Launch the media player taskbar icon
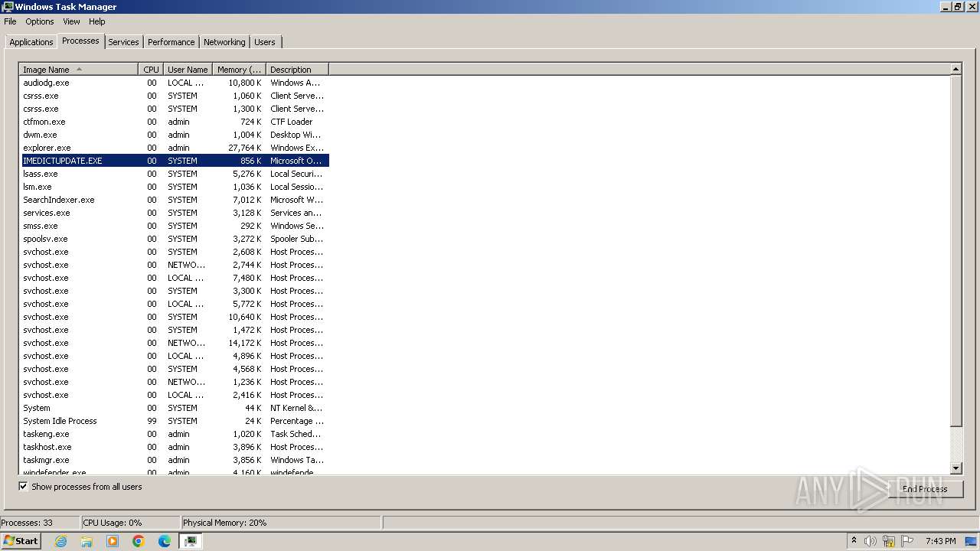980x551 pixels. click(113, 541)
